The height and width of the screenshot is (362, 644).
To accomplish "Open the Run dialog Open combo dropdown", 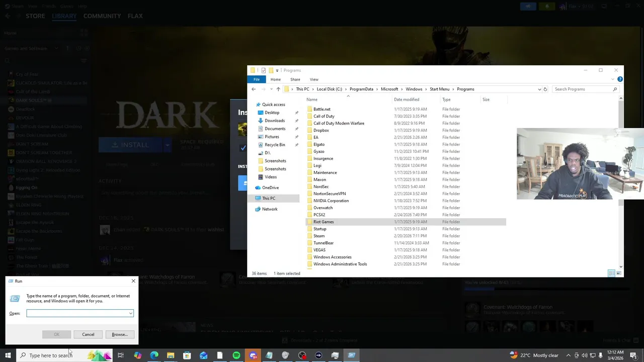I will [x=130, y=313].
